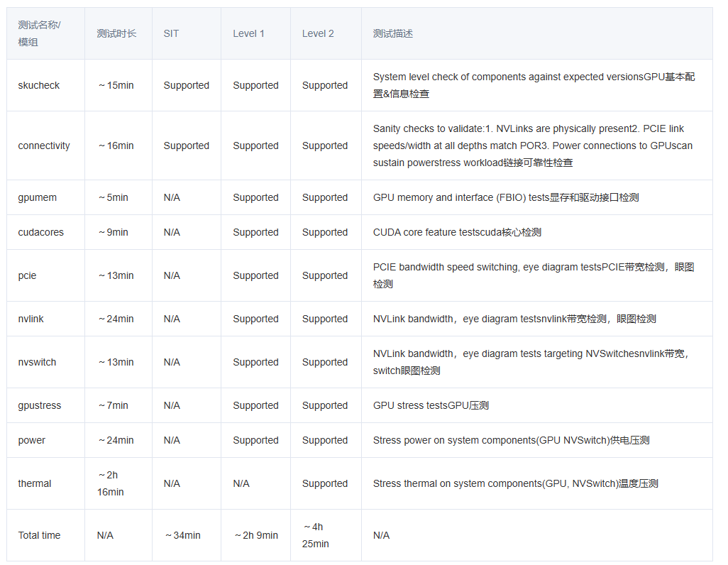Select the thermal test name cell

coord(35,483)
